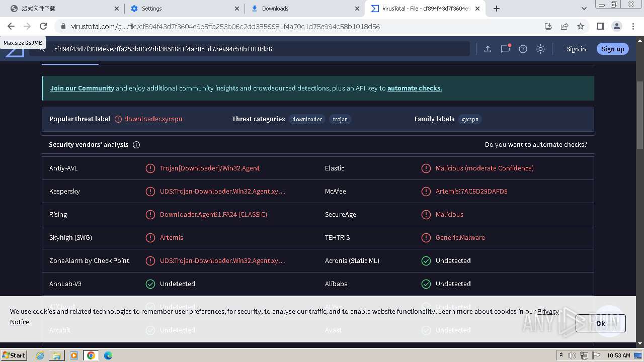Switch to the Downloads browser tab
The width and height of the screenshot is (644, 362).
305,9
